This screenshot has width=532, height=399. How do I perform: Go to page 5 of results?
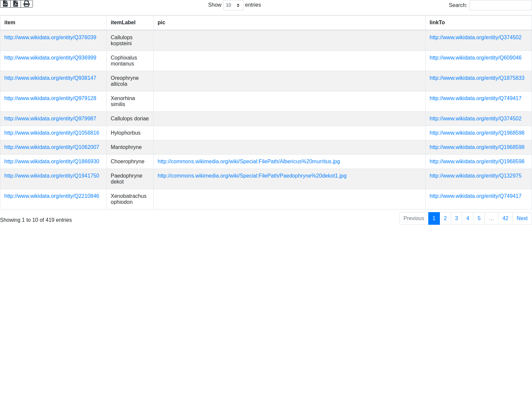(479, 218)
